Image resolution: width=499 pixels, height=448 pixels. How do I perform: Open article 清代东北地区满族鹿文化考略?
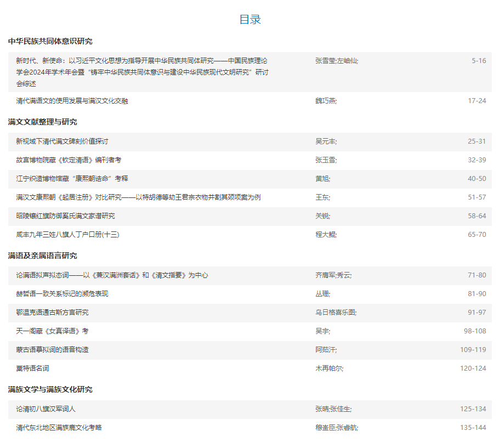[59, 428]
